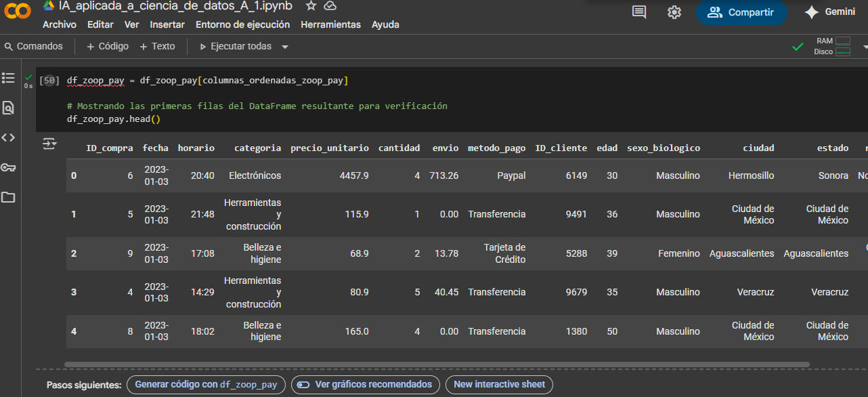Image resolution: width=868 pixels, height=397 pixels.
Task: Click the Electrónicos category cell
Action: coord(255,175)
